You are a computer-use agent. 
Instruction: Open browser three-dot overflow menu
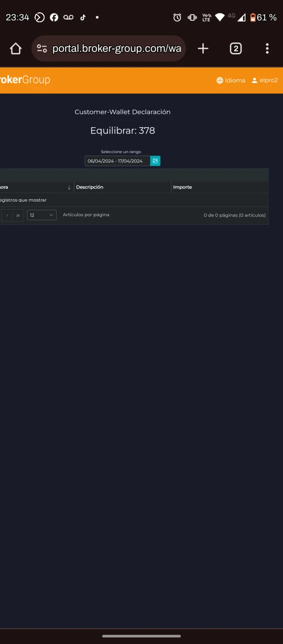coord(267,49)
